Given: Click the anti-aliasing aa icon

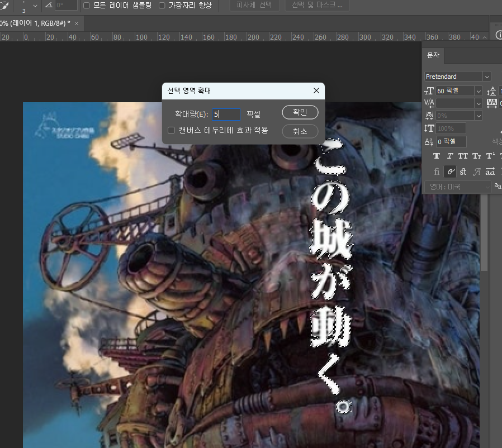Looking at the screenshot, I should click(x=498, y=185).
